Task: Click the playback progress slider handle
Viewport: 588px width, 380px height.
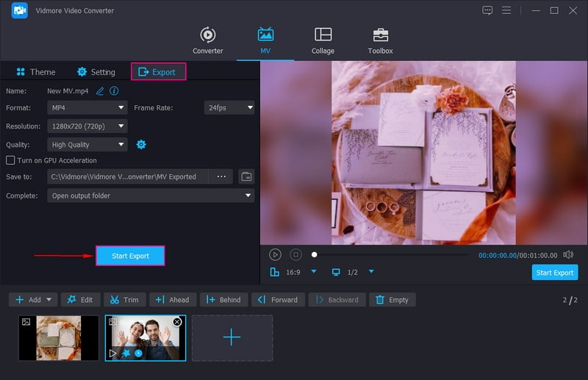Action: tap(315, 254)
